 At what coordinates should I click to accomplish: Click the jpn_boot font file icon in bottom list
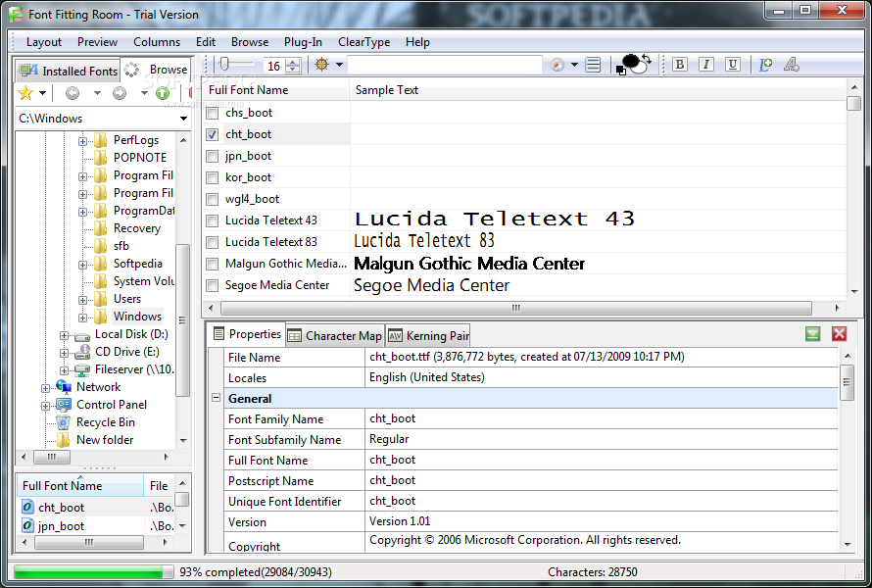(27, 525)
